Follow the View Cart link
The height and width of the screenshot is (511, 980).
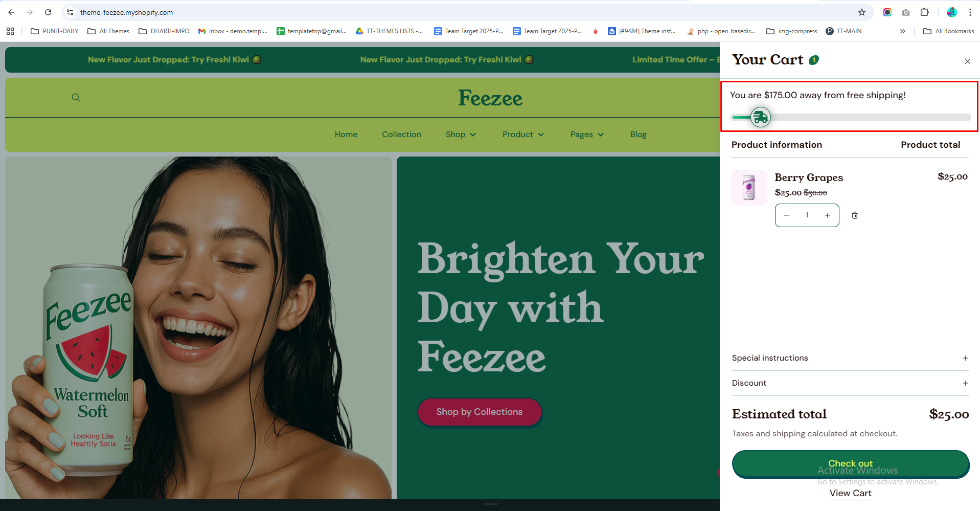click(x=850, y=493)
